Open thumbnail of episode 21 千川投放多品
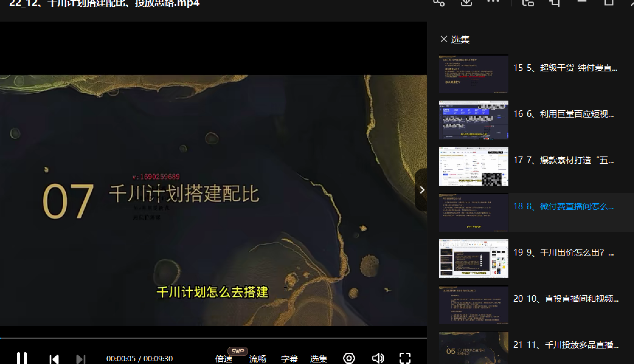This screenshot has height=364, width=634. tap(473, 348)
